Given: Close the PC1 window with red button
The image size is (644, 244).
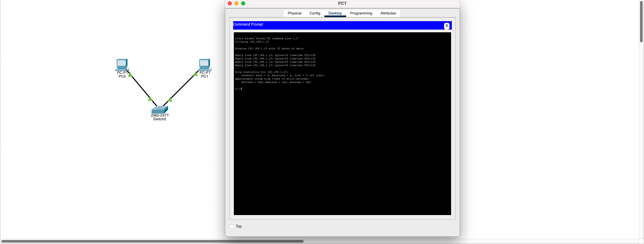Looking at the screenshot, I should click(x=230, y=3).
